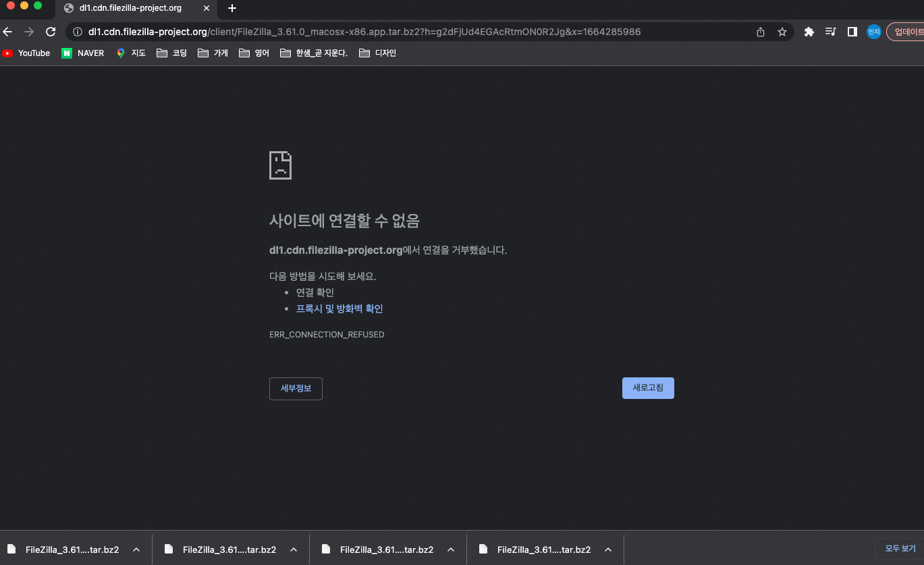Click the 사이트에 연결할 수 없음 heading
The image size is (924, 565).
344,221
